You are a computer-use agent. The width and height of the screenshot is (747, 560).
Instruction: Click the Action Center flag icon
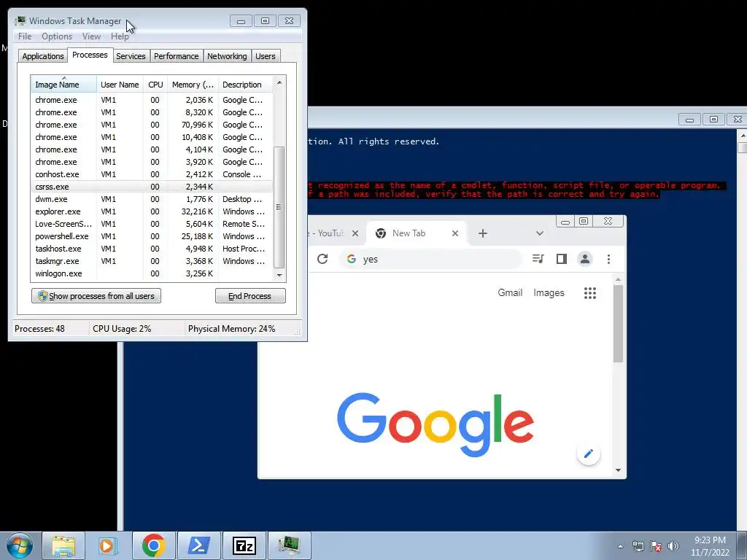[656, 546]
